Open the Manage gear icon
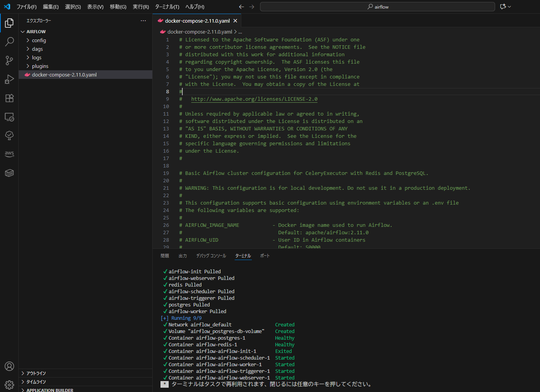The height and width of the screenshot is (392, 540). point(9,385)
